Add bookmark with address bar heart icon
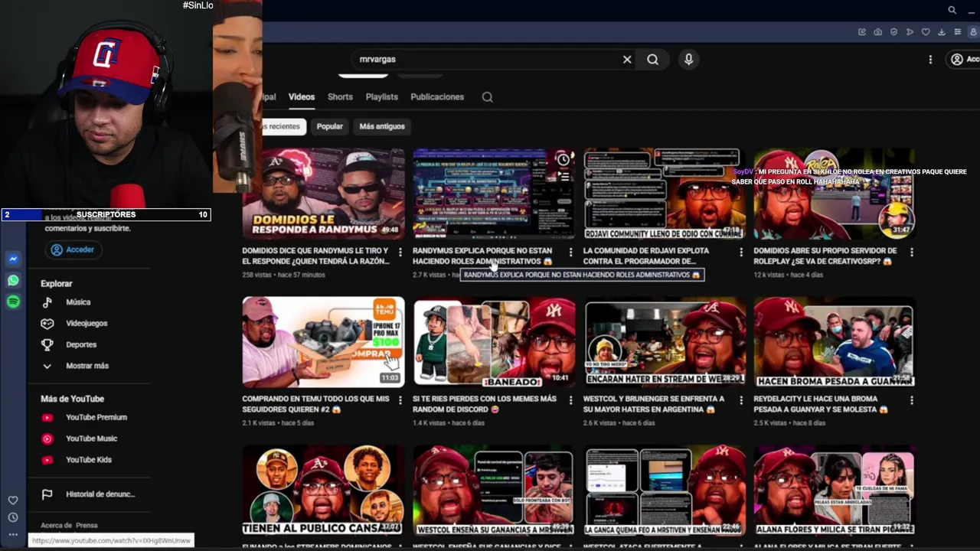 pos(926,32)
